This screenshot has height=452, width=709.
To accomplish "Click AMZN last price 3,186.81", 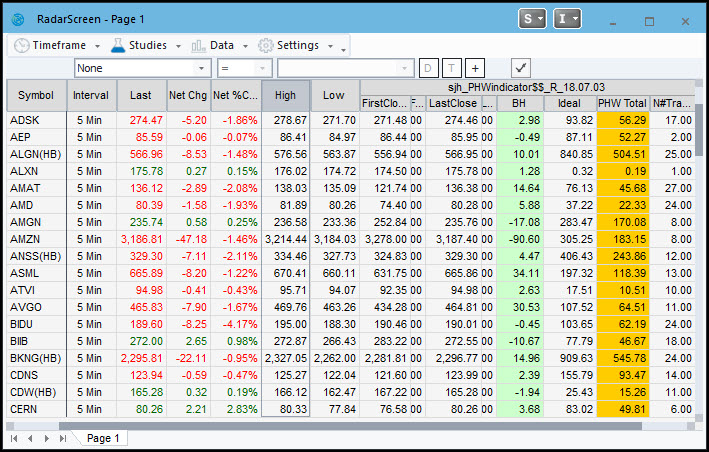I will tap(142, 240).
